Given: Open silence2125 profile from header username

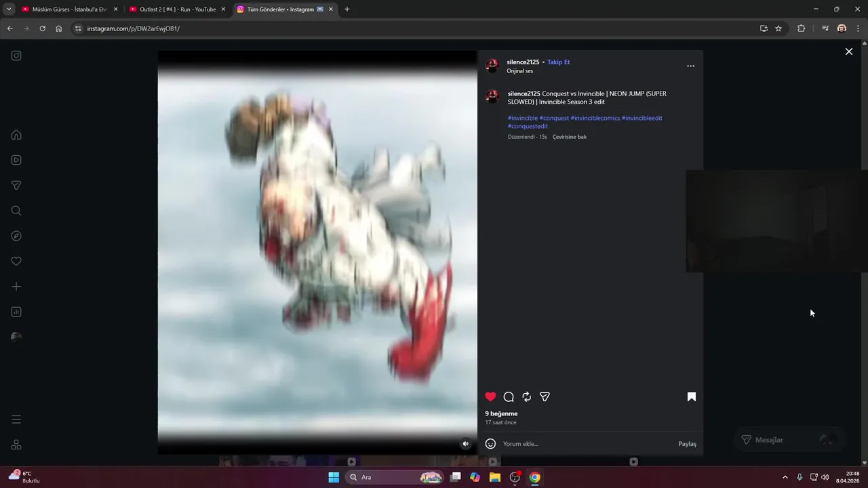Looking at the screenshot, I should click(523, 62).
